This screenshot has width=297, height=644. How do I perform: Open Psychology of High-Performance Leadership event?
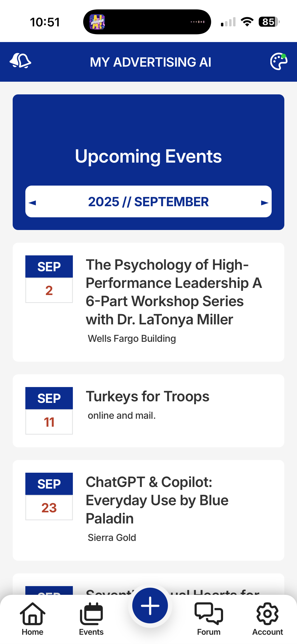[174, 292]
